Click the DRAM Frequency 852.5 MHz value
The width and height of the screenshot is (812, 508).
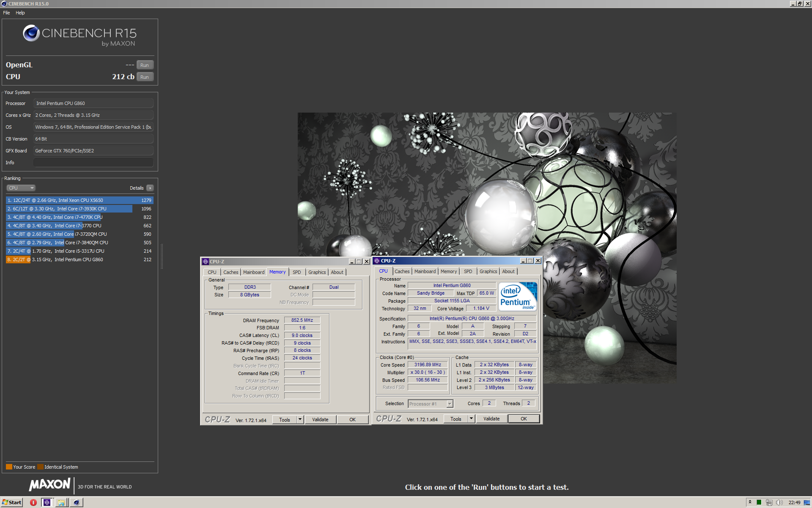(x=302, y=320)
